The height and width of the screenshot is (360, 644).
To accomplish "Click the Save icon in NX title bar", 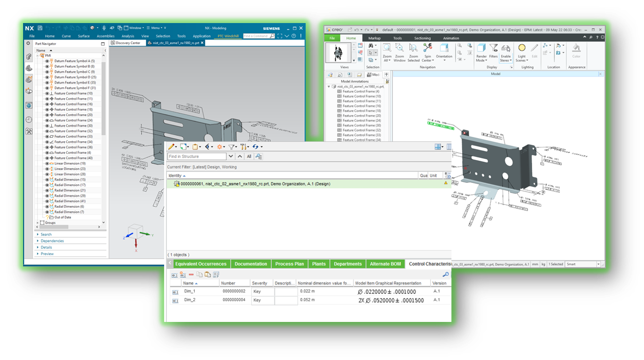I will point(40,28).
